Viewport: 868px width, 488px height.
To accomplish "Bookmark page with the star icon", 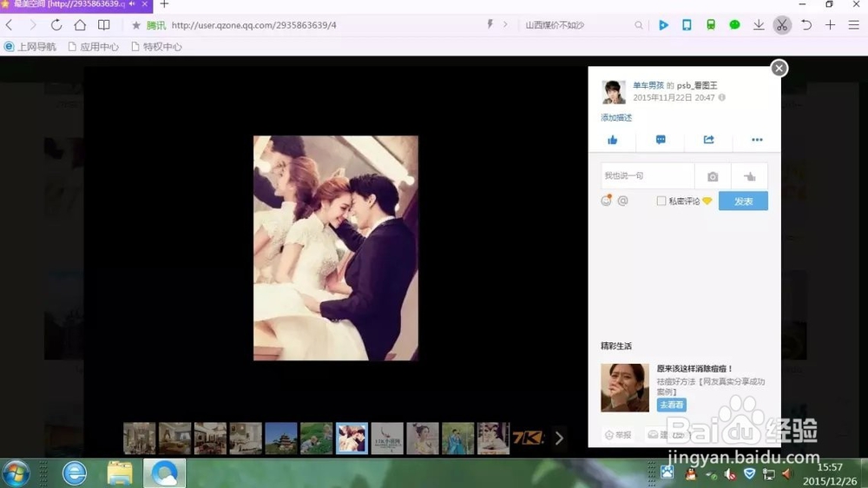I will pos(136,25).
